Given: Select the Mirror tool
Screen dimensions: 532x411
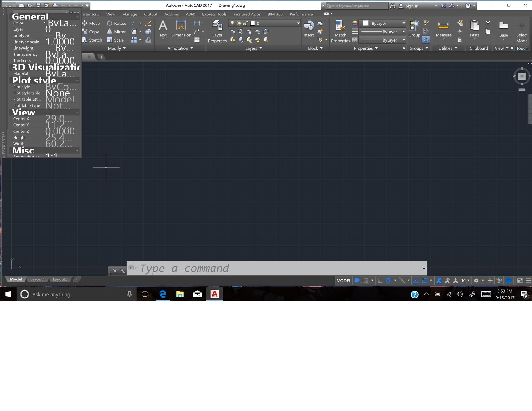Looking at the screenshot, I should (116, 32).
